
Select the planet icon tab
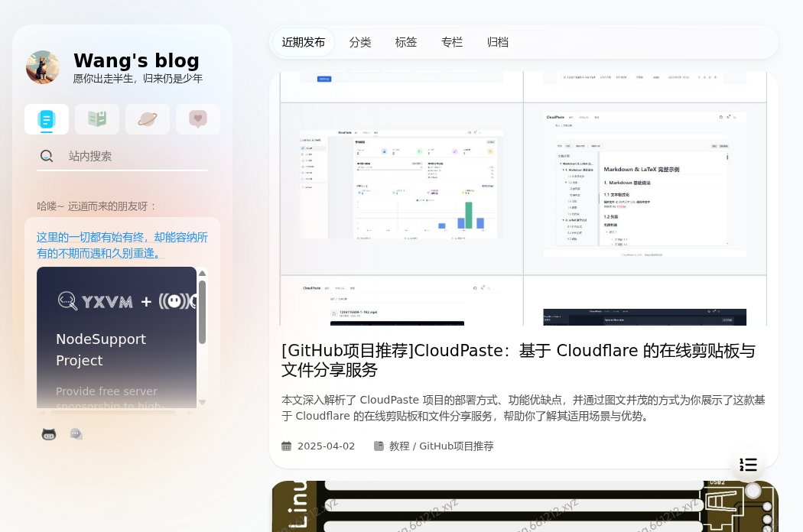pos(148,119)
